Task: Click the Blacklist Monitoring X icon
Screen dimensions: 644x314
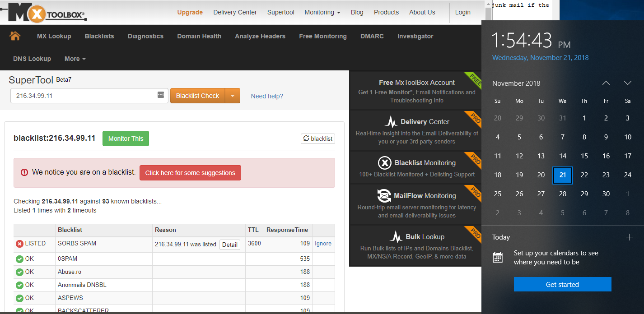Action: 384,163
